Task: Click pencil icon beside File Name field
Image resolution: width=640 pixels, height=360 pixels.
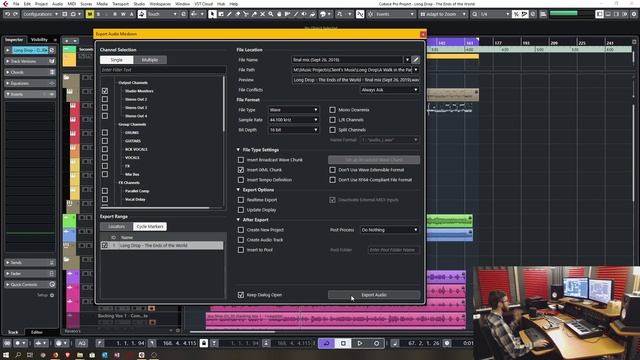Action: (x=416, y=60)
